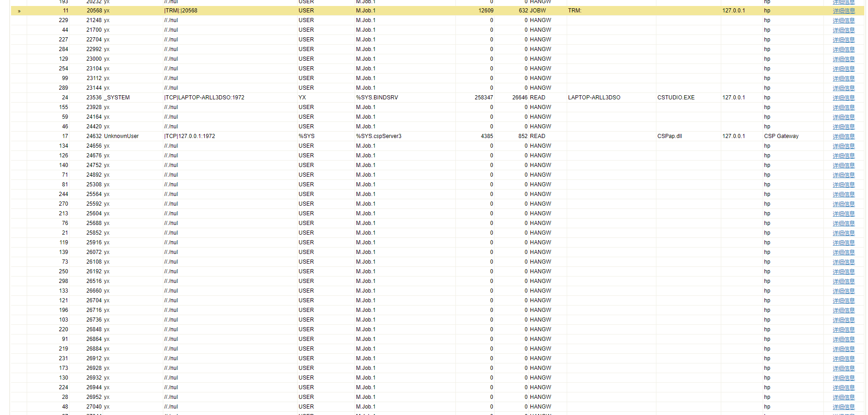Click the 26646 globals count cell
This screenshot has width=868, height=415.
tap(520, 98)
